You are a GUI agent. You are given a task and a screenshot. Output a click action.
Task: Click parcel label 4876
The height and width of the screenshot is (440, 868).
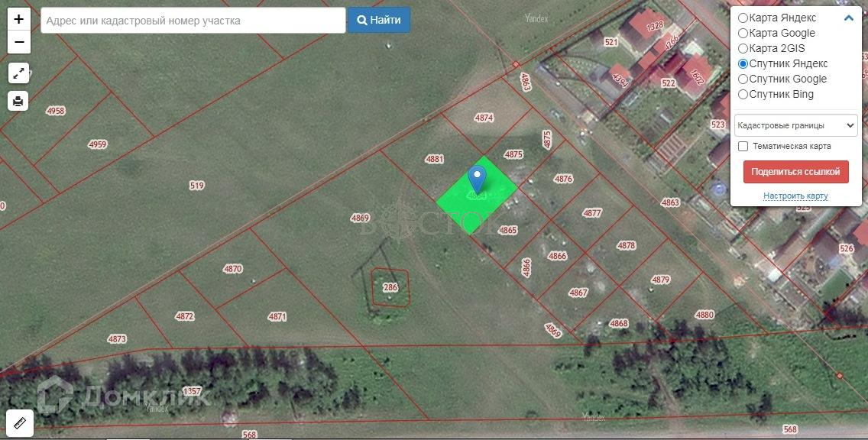[x=563, y=179]
